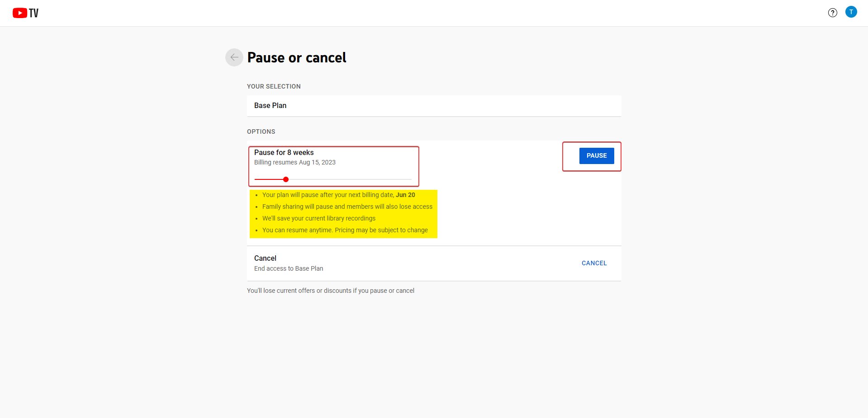This screenshot has height=418, width=868.
Task: Click the Billing resumes Aug 15, 2023 text
Action: pyautogui.click(x=294, y=162)
